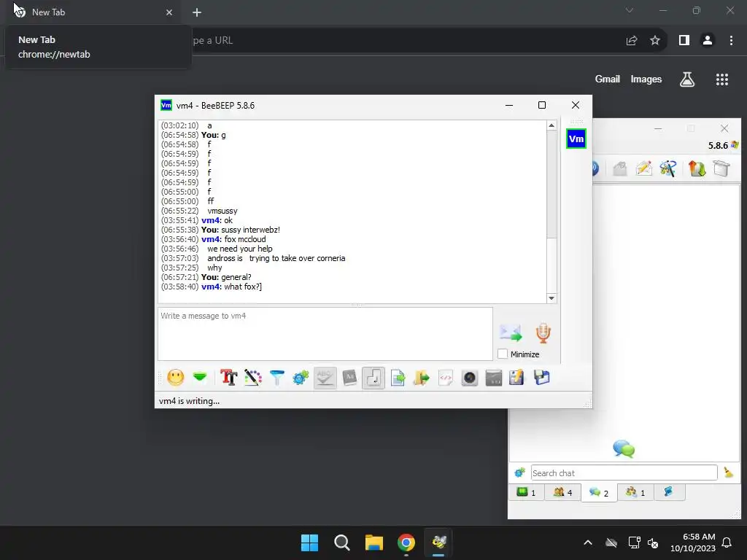Click file transfer up-down arrows icon
This screenshot has height=560, width=747.
(697, 168)
